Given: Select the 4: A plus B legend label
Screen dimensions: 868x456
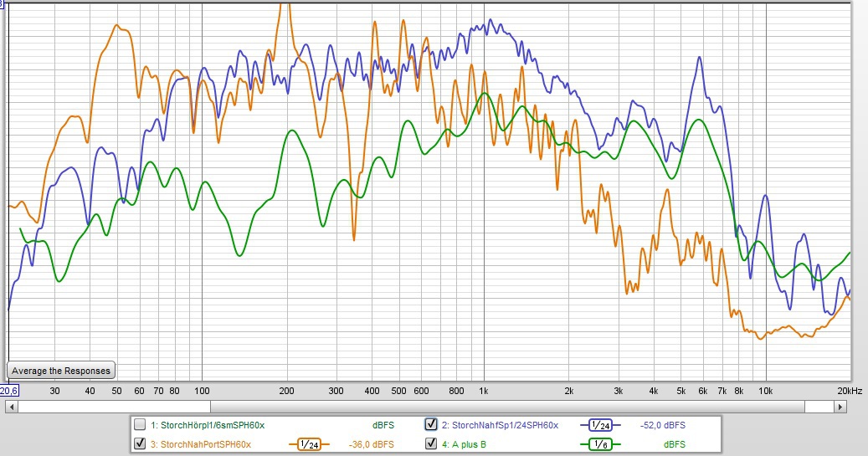Looking at the screenshot, I should tap(464, 444).
